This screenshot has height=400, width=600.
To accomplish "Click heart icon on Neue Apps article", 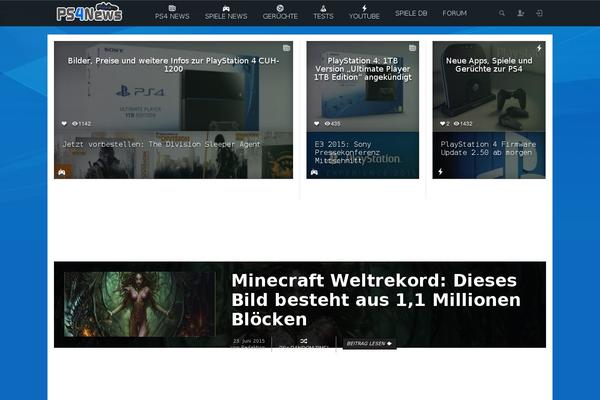I will (x=439, y=123).
